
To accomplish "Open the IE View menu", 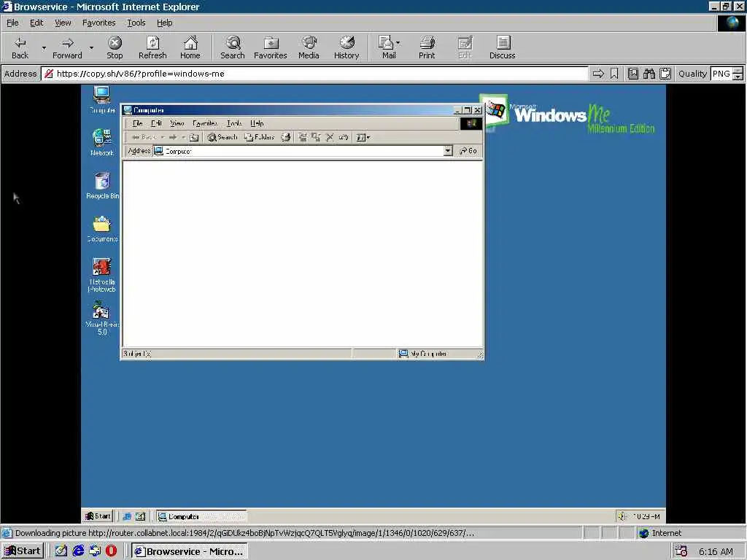I will [63, 23].
